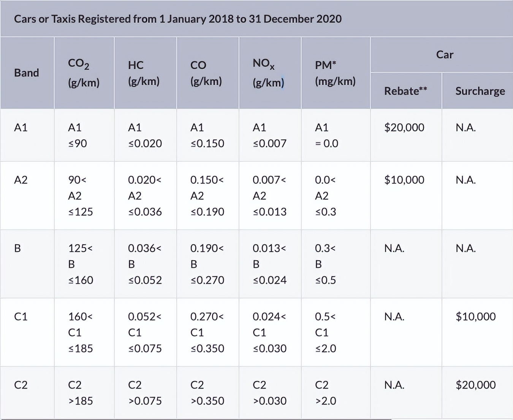Click the HC (g/km) column header
513x420 pixels.
(x=144, y=73)
